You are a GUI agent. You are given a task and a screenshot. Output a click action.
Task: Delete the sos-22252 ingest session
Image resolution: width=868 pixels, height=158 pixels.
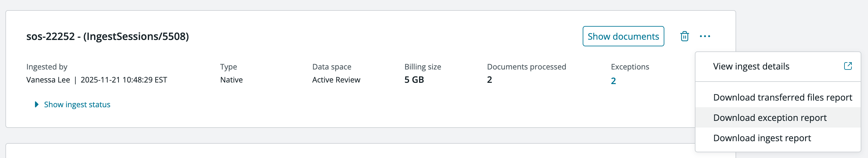pos(684,36)
